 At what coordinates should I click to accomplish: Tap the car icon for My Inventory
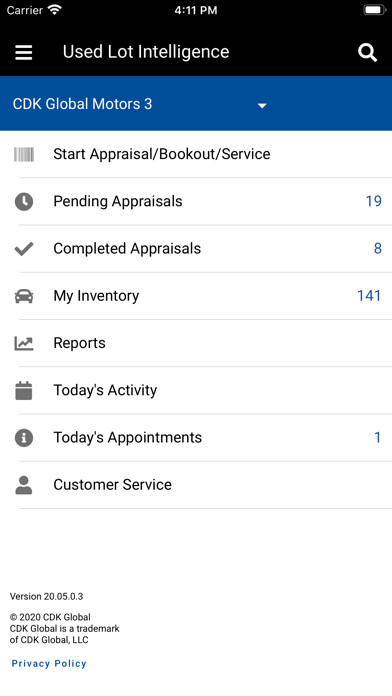[24, 296]
